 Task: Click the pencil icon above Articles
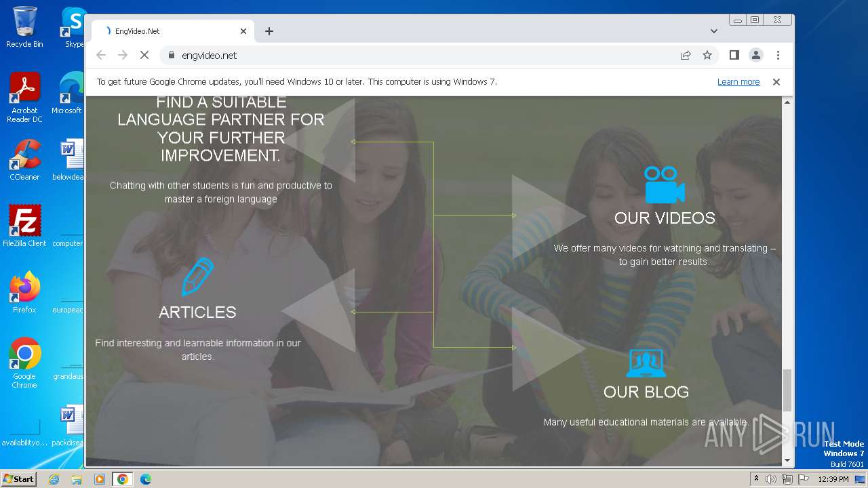click(197, 277)
